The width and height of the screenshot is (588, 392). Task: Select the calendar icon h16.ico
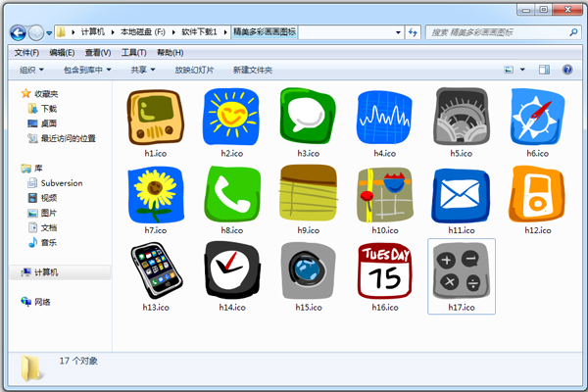384,269
